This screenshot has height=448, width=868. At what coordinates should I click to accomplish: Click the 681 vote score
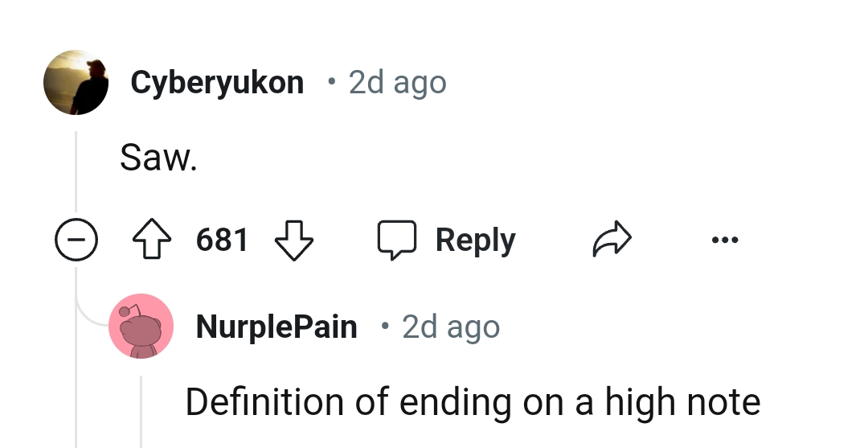tap(223, 240)
